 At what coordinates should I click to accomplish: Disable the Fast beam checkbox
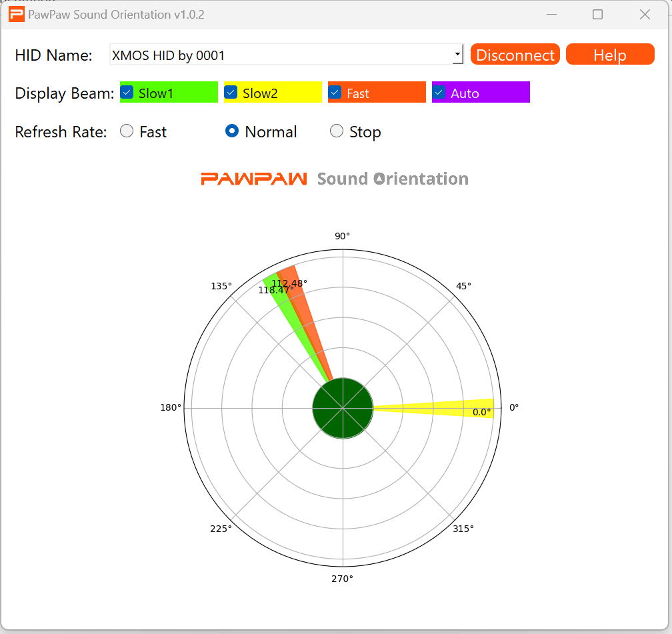(x=335, y=92)
